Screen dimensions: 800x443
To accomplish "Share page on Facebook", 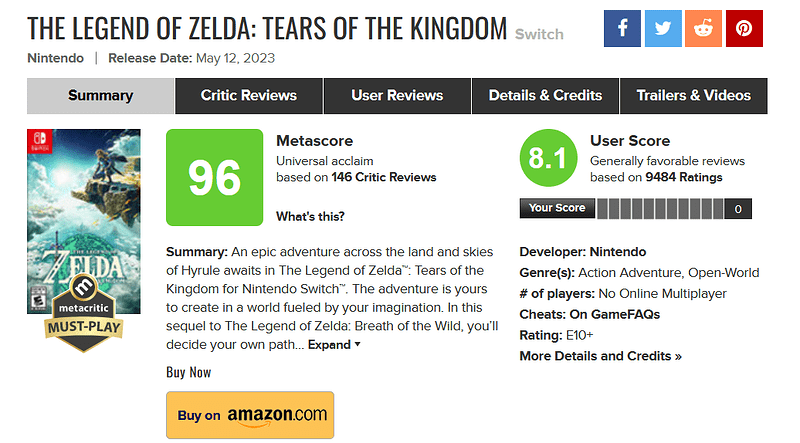I will 622,28.
